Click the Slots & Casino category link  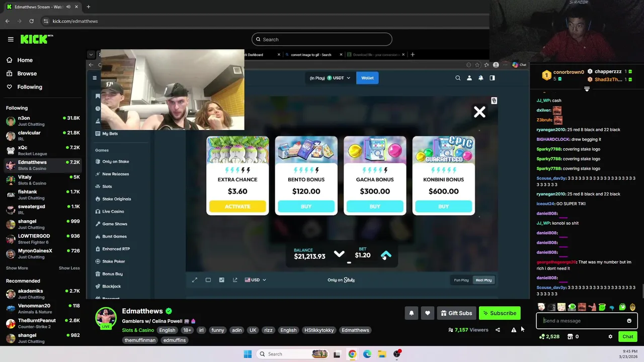click(x=138, y=330)
